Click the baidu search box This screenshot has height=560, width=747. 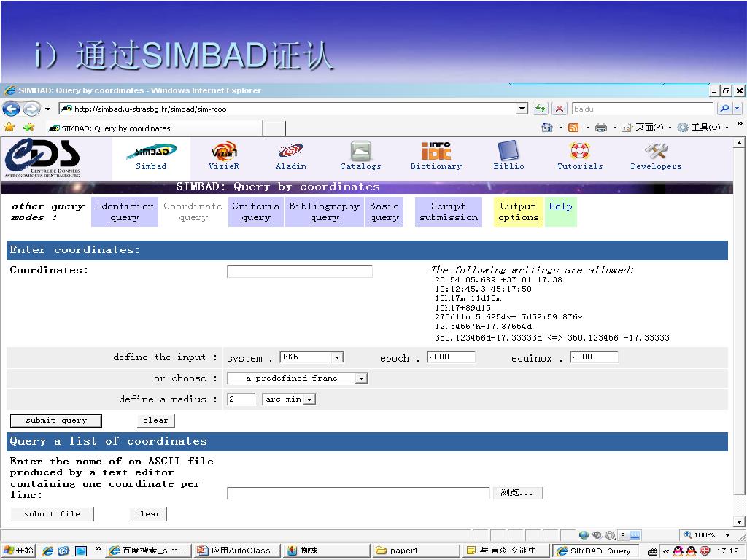pos(642,109)
